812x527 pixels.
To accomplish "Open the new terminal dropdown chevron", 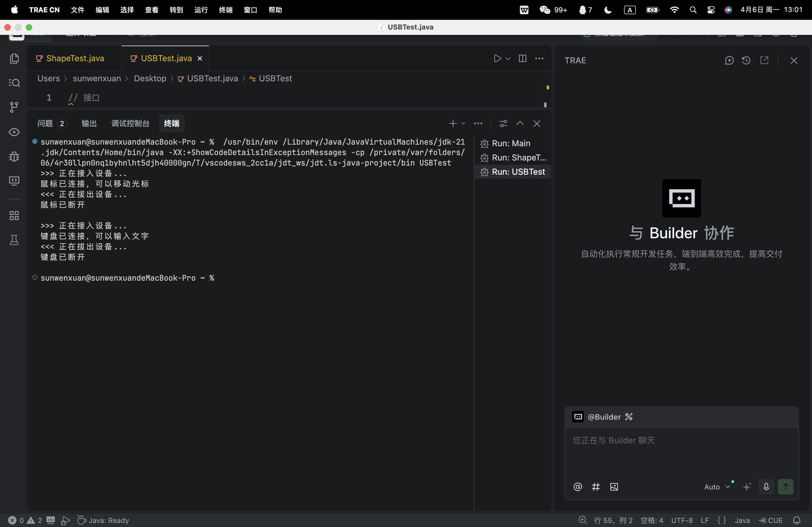I will [x=463, y=123].
